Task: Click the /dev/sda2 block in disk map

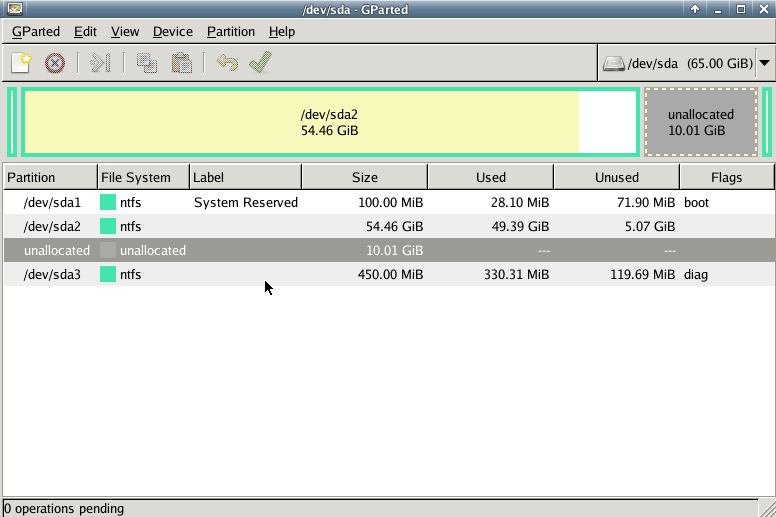Action: pyautogui.click(x=329, y=122)
